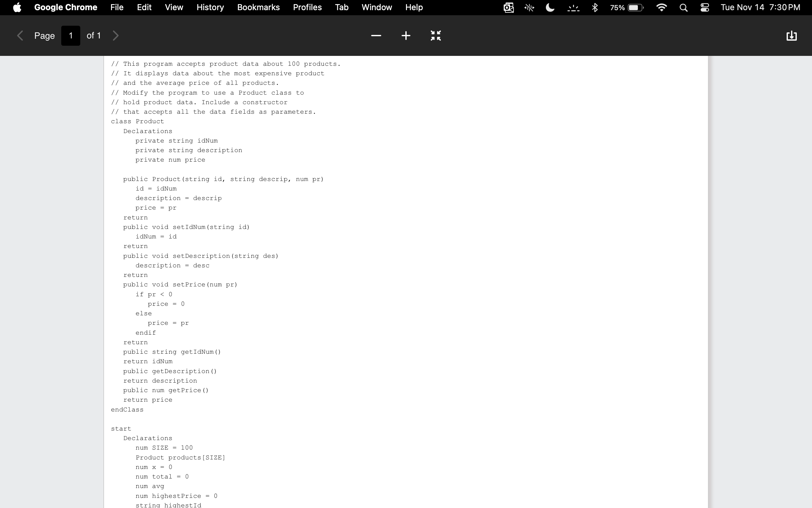Click the 'public string getIdNum()' line
Screen dimensions: 812x508
172,352
